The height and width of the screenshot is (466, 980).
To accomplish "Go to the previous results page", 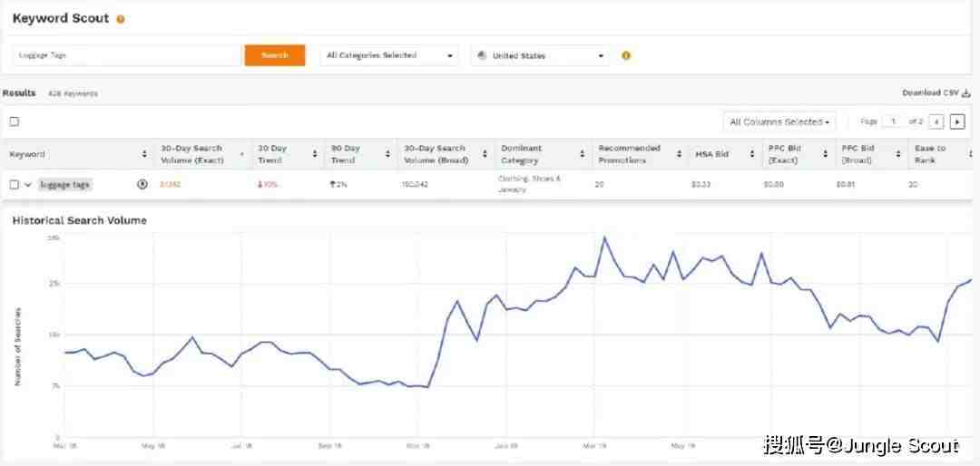I will pos(936,121).
